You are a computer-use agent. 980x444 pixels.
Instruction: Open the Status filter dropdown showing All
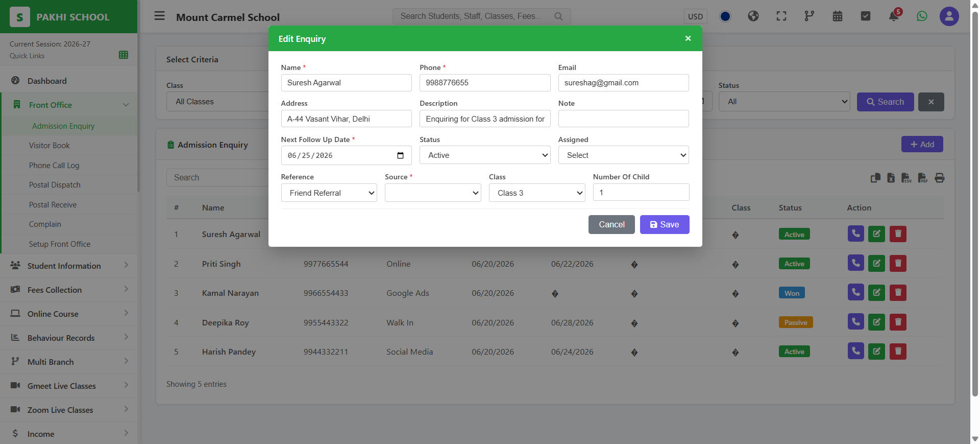pyautogui.click(x=785, y=102)
